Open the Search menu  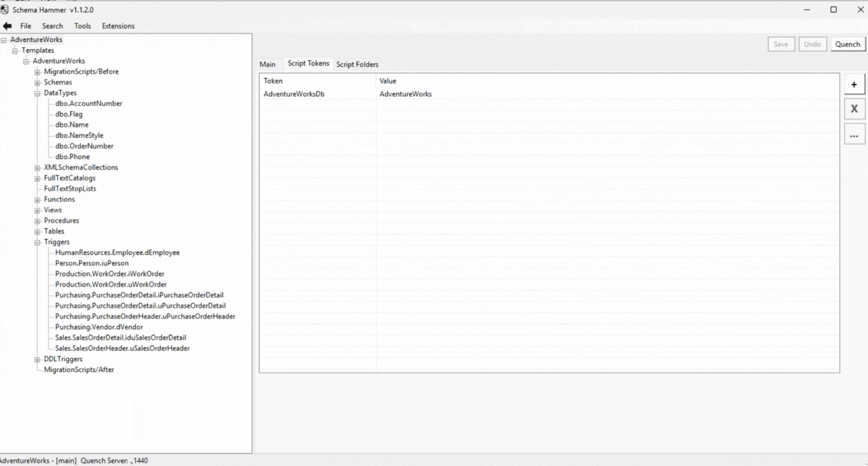click(x=52, y=26)
